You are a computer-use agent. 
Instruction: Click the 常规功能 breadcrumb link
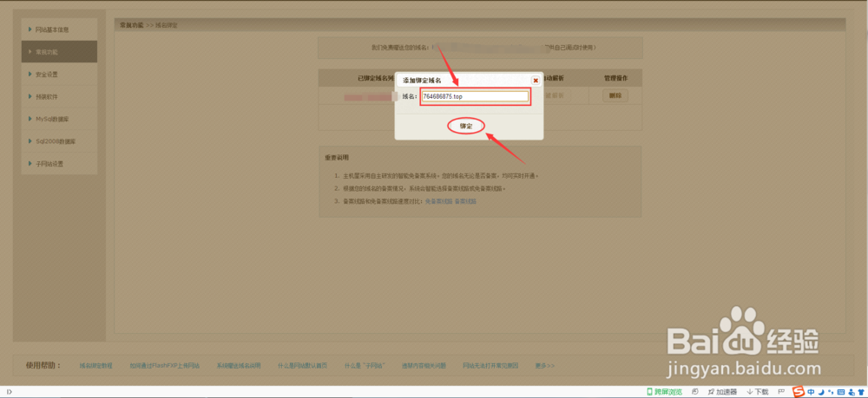point(132,25)
